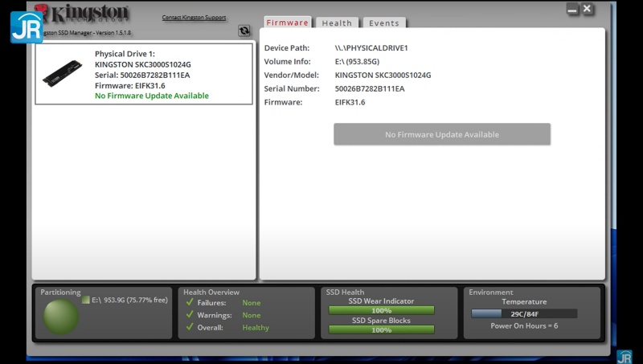Click the refresh drives icon
The image size is (643, 364).
(x=244, y=31)
